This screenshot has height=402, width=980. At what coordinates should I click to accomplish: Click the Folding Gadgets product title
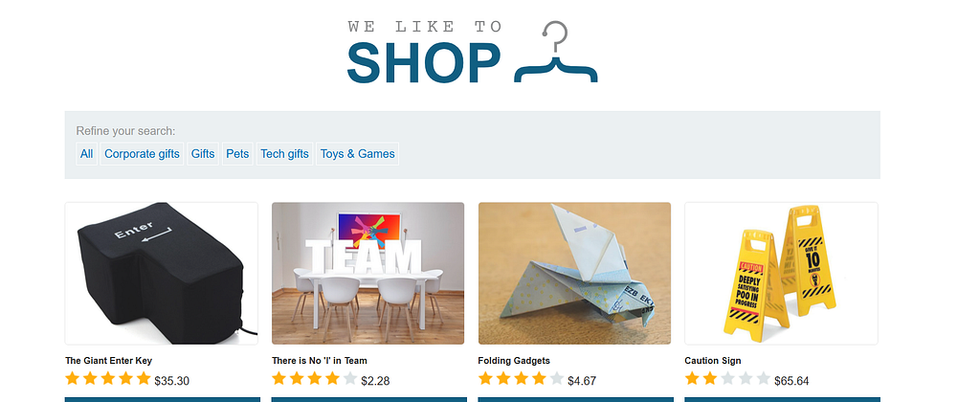514,361
